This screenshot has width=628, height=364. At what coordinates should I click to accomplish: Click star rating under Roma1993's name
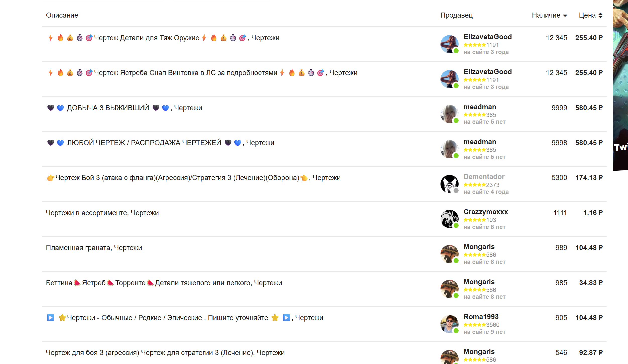pyautogui.click(x=474, y=325)
